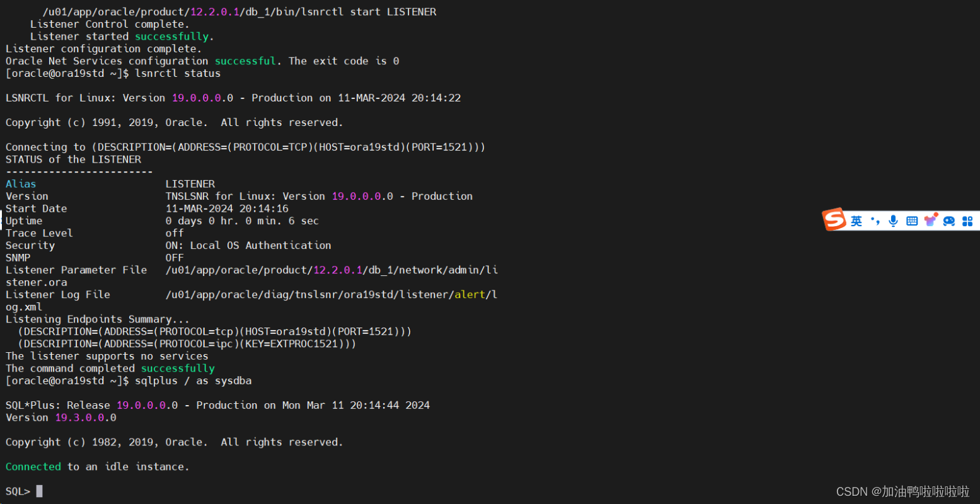Click the 'SNMP' label
The image size is (980, 504).
(18, 258)
